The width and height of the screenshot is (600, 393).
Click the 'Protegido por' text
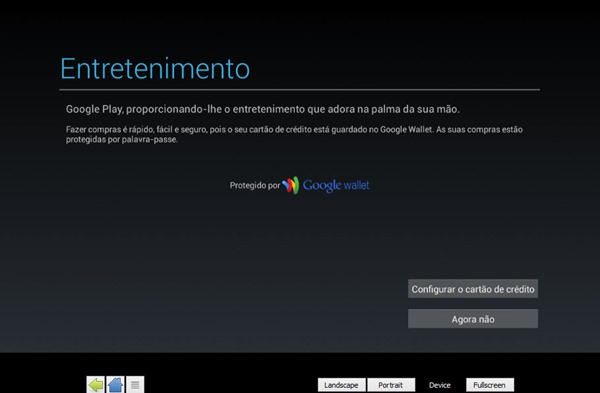pyautogui.click(x=255, y=185)
